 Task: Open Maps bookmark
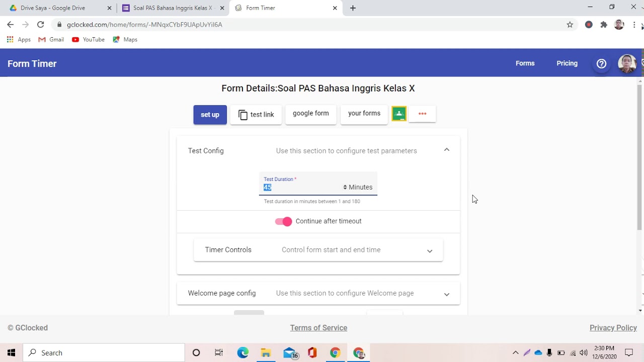[125, 39]
